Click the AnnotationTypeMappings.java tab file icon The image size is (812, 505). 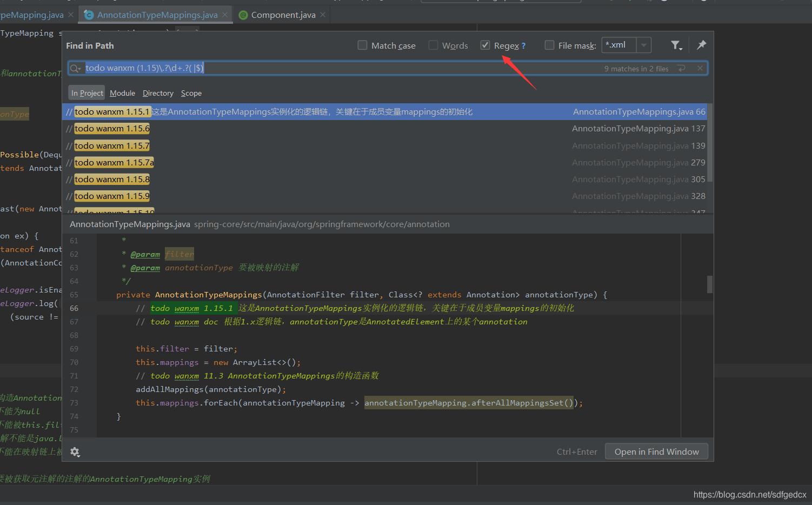click(x=89, y=15)
